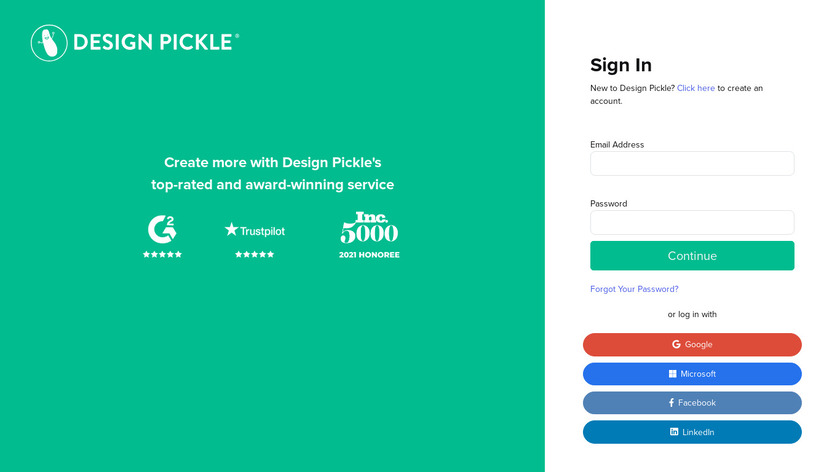Choose the Facebook login button
Screen dimensions: 840x472
coord(692,403)
